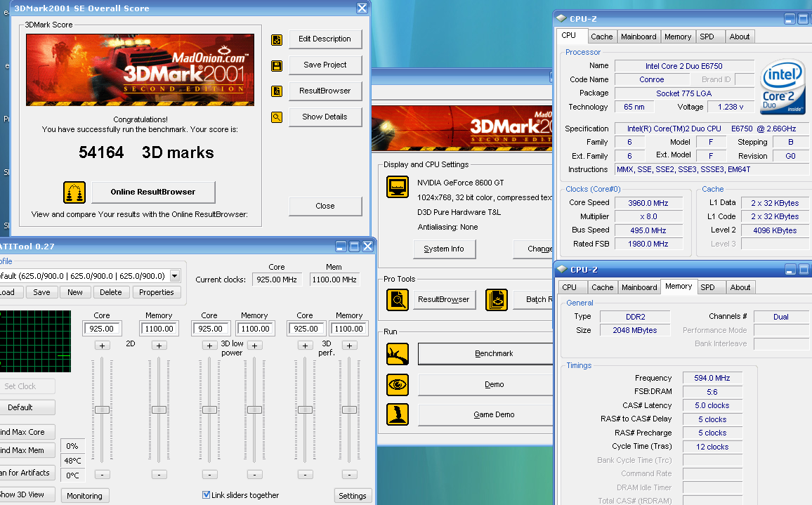
Task: Decrease 2D Core clock with minus button
Action: (x=103, y=474)
